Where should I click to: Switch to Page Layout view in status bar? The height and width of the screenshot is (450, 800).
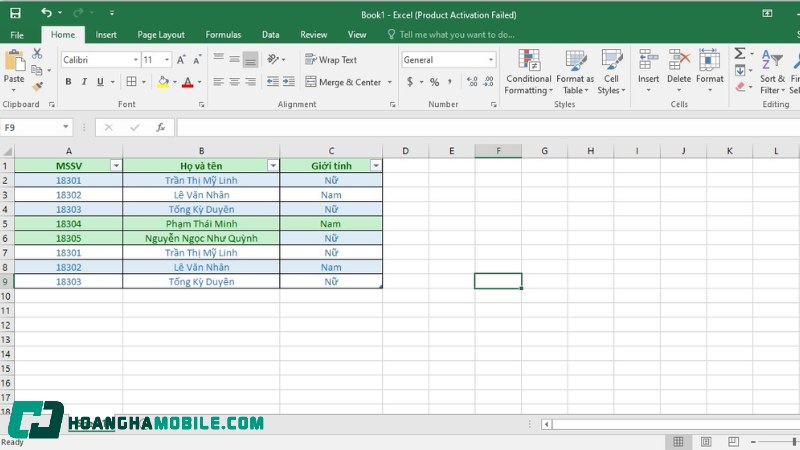coord(706,441)
